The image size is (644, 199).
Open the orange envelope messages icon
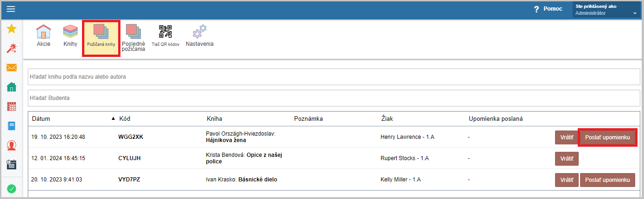[x=12, y=68]
